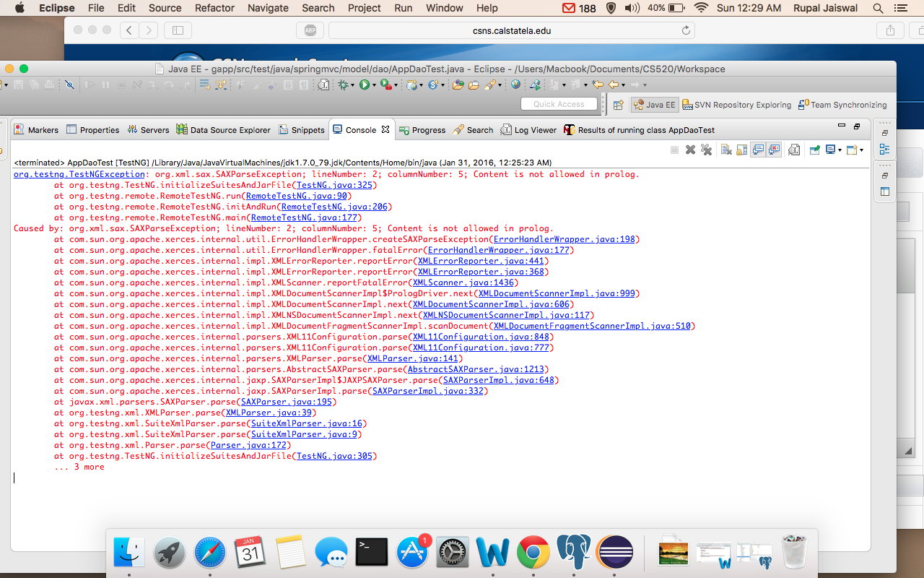Toggle Scroll Lock in console toolbar
The image size is (924, 578).
[741, 150]
